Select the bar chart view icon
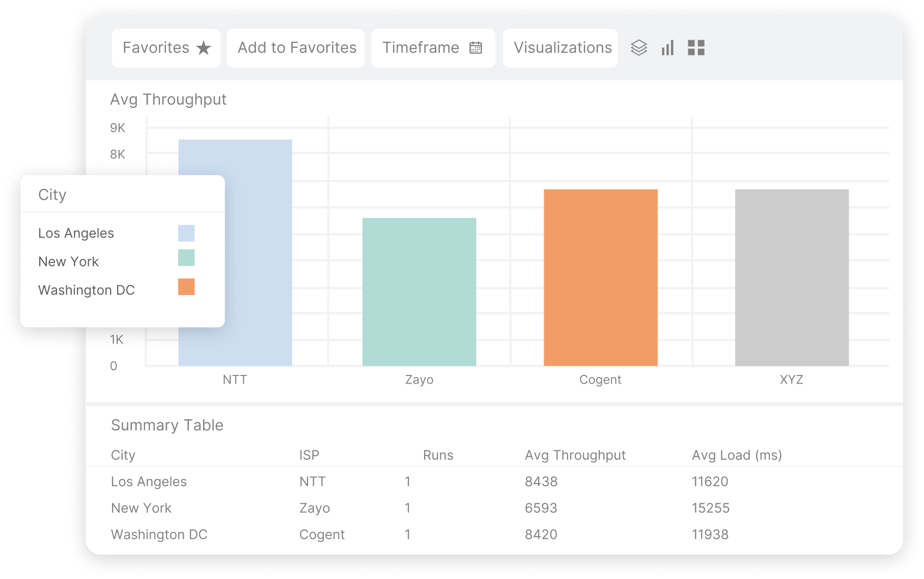924x579 pixels. (x=667, y=48)
